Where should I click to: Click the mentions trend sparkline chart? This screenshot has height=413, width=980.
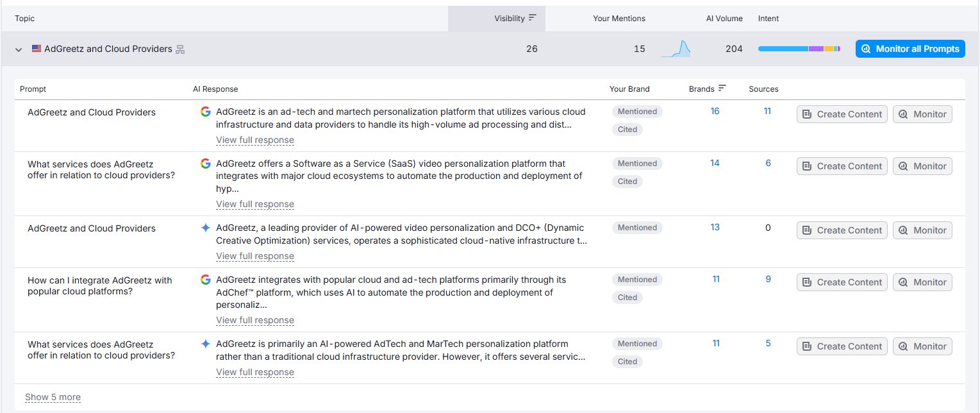pyautogui.click(x=676, y=49)
